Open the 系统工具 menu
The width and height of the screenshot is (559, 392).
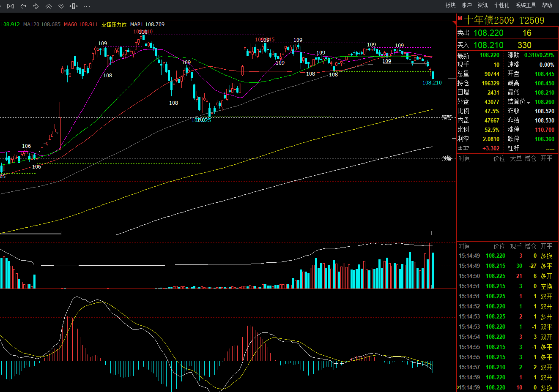coord(526,5)
